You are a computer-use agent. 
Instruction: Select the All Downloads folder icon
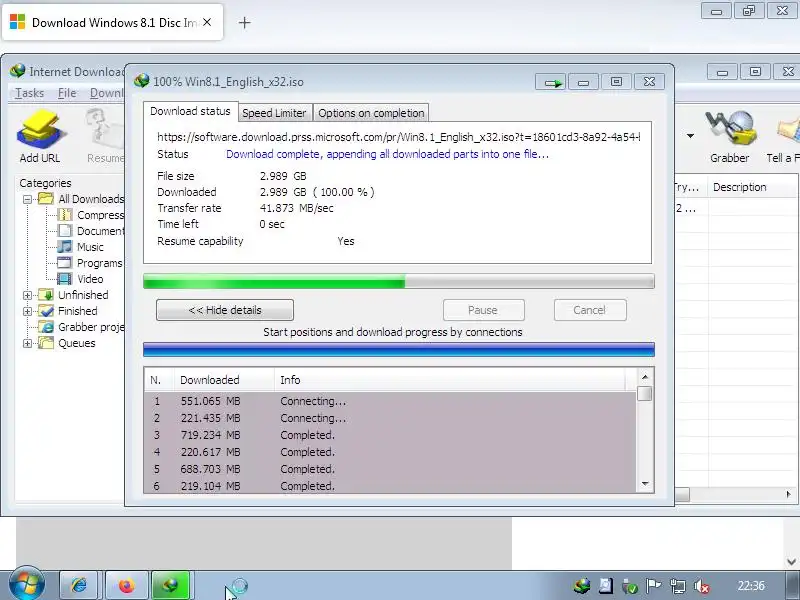click(x=46, y=198)
